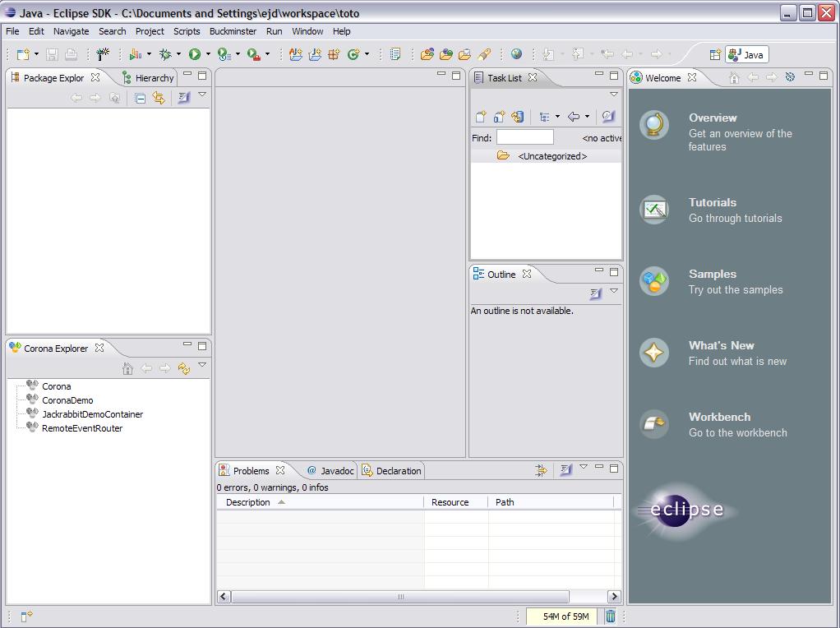Screen dimensions: 840x628
Task: Click the document list icon in main toolbar
Action: [395, 54]
